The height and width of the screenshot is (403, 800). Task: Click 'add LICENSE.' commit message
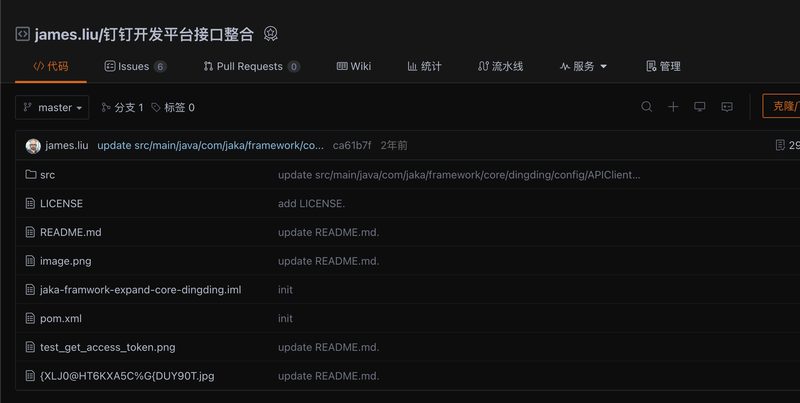pos(312,204)
